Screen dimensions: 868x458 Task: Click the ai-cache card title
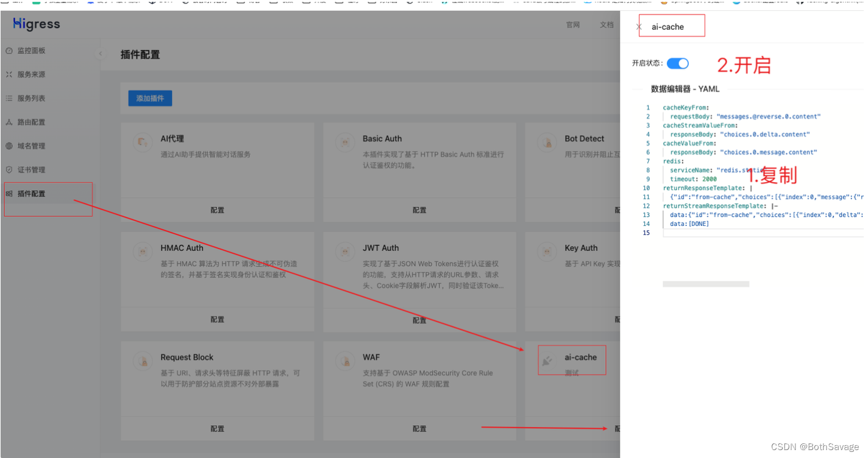[x=581, y=358]
